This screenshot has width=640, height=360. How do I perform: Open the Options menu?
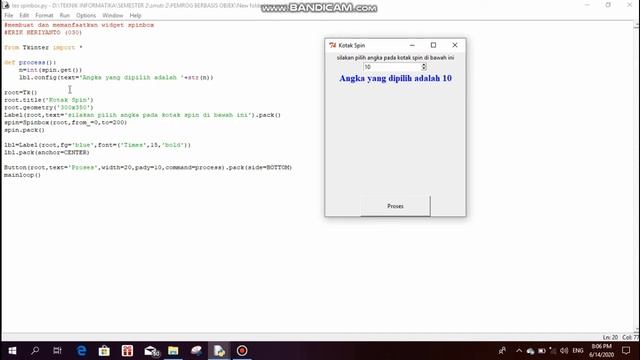(x=86, y=16)
